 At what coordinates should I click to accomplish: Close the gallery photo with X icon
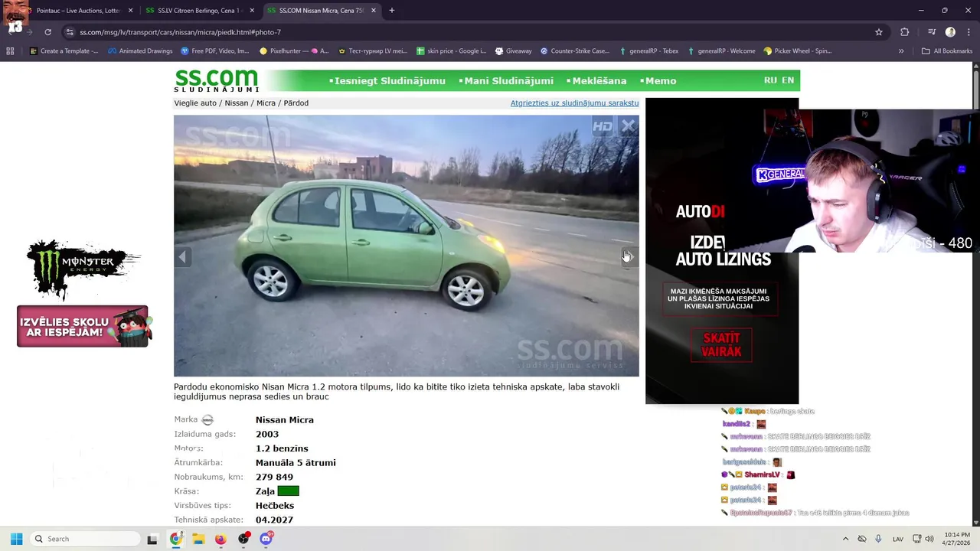pos(628,126)
